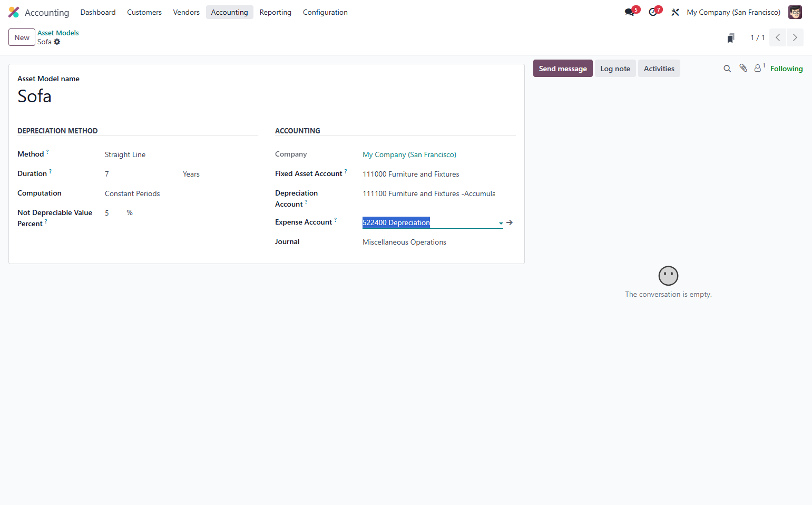The width and height of the screenshot is (812, 505).
Task: Expand the Expense Account dropdown arrow
Action: 501,223
